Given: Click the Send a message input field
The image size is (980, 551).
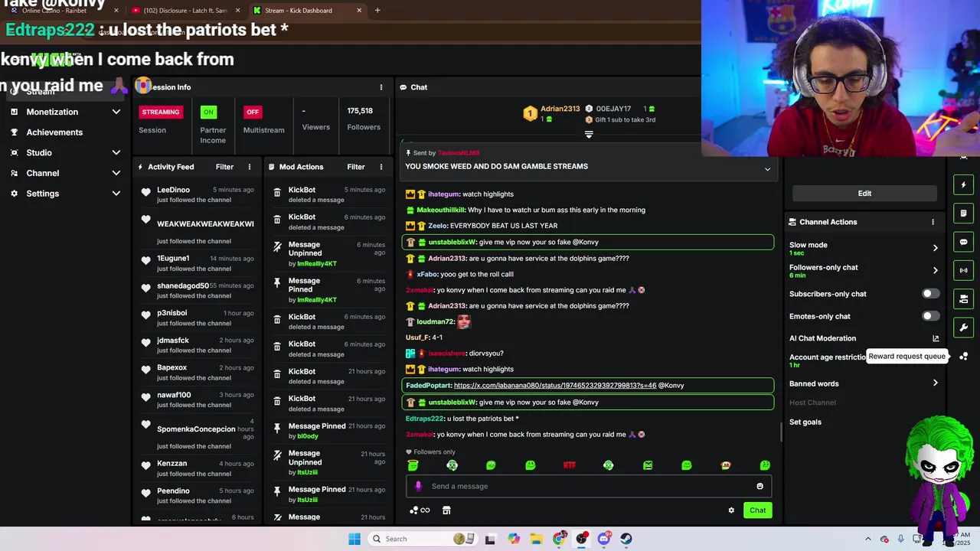Looking at the screenshot, I should click(x=589, y=486).
